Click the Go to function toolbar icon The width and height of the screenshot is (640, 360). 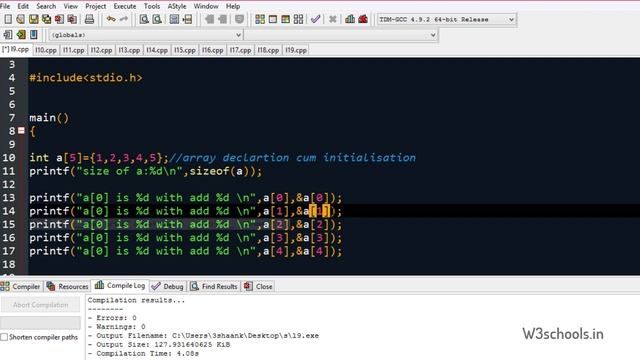(x=174, y=19)
